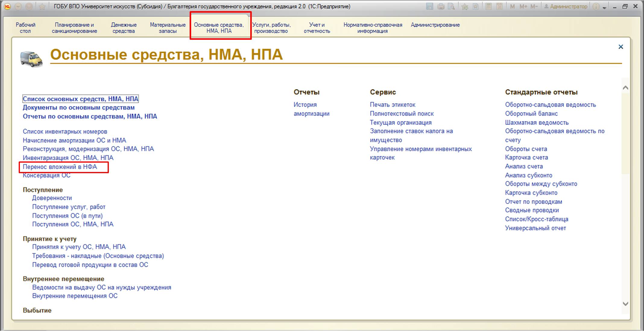The height and width of the screenshot is (331, 644).
Task: Expand dropdown arrow next to info icon
Action: [605, 8]
